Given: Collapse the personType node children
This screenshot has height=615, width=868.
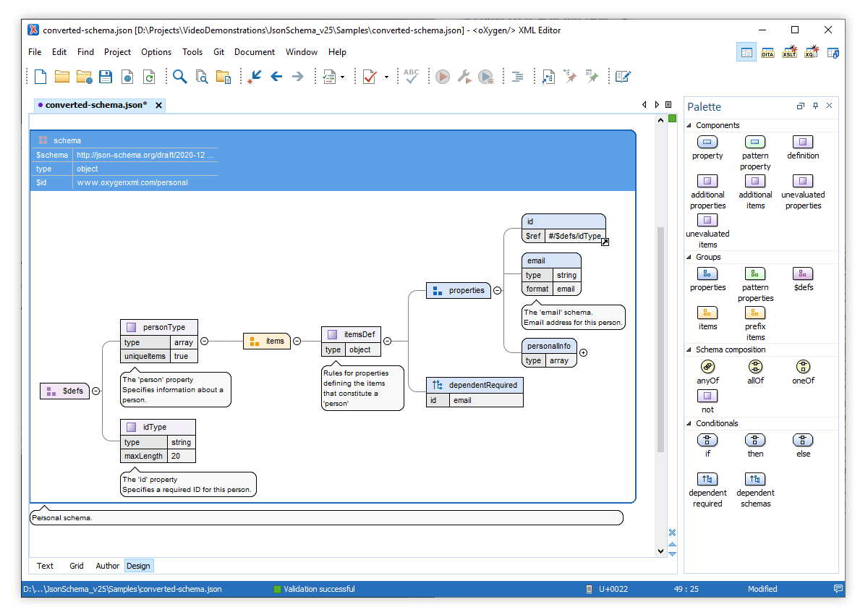Looking at the screenshot, I should [204, 341].
